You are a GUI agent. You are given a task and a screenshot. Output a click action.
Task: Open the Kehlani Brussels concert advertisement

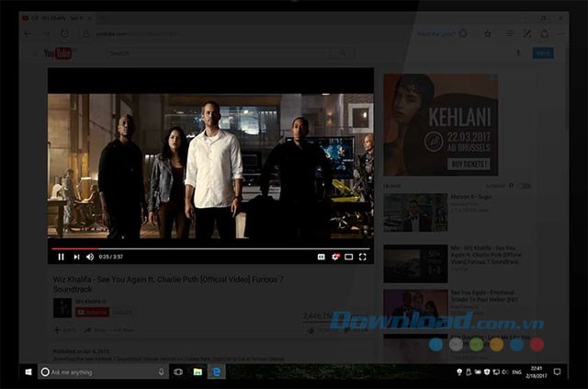[440, 124]
